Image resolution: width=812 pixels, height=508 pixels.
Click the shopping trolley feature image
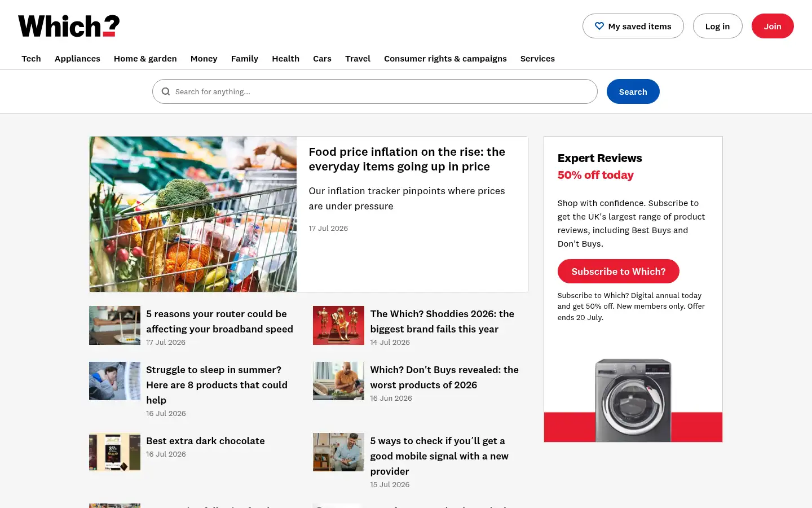(x=193, y=214)
